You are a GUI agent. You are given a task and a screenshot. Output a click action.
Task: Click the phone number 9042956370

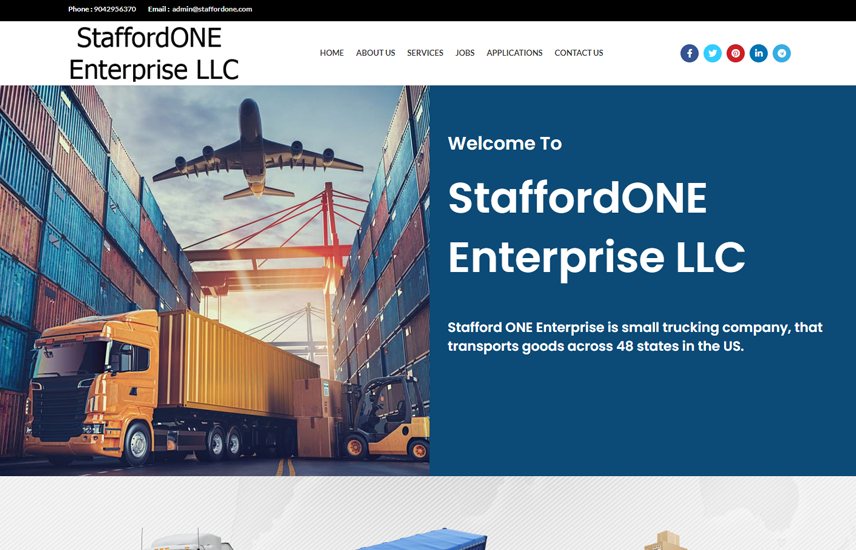[x=115, y=9]
